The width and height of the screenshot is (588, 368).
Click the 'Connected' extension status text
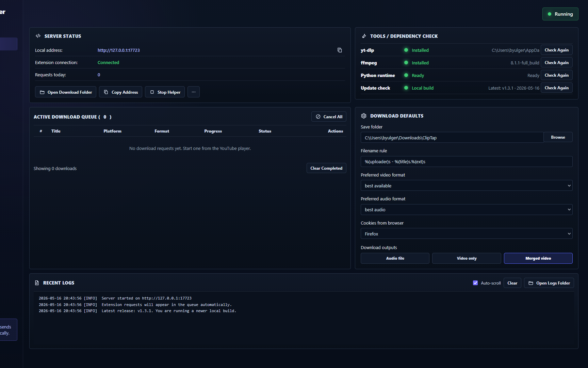(x=108, y=62)
